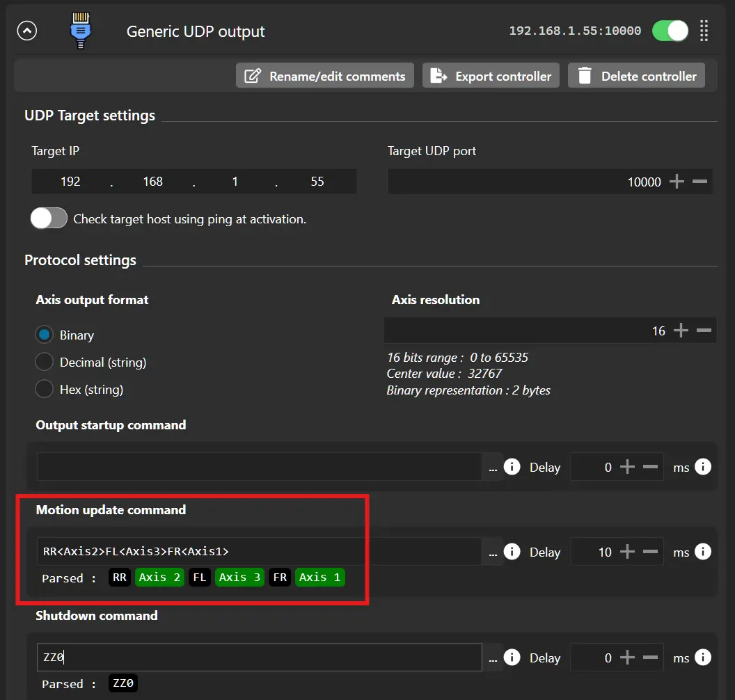
Task: Click parsed FL black tag
Action: click(x=200, y=578)
